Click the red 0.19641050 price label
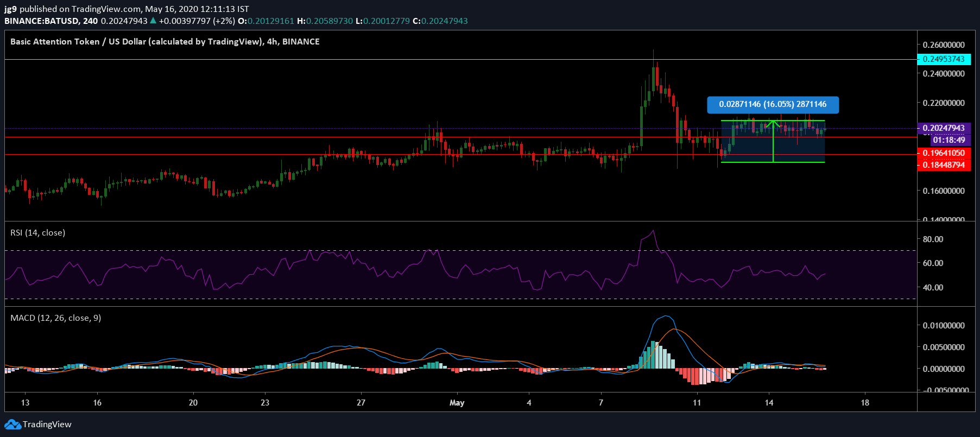Image resolution: width=980 pixels, height=437 pixels. 944,153
